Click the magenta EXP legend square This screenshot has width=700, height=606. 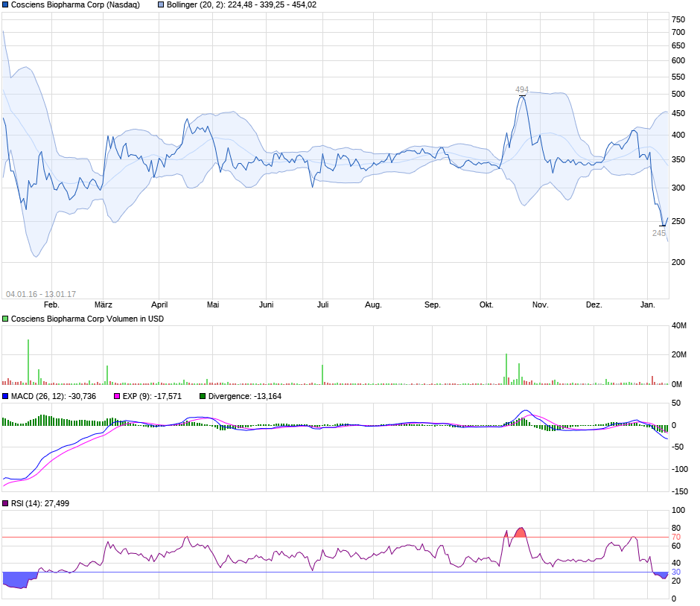pyautogui.click(x=117, y=396)
